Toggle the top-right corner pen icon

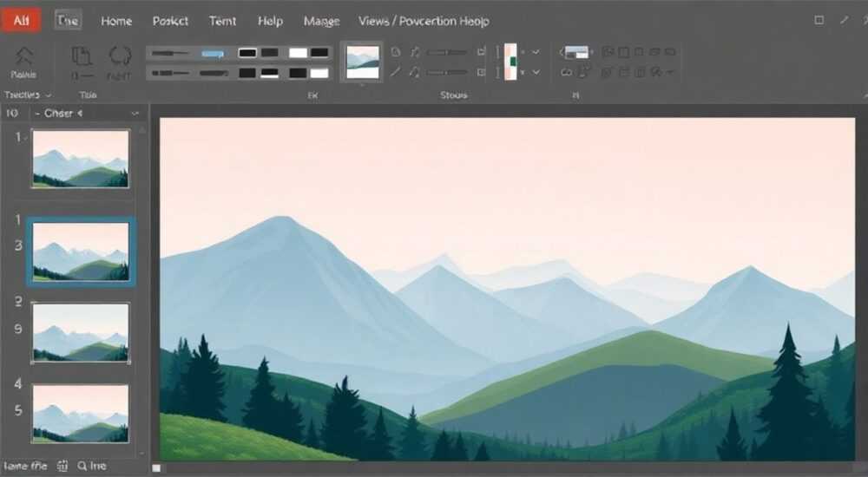(845, 20)
